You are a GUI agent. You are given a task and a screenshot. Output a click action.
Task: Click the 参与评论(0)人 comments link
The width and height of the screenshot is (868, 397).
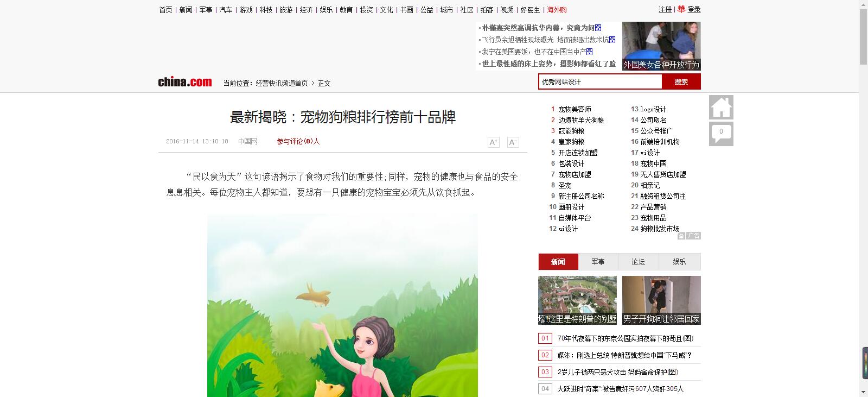(298, 141)
